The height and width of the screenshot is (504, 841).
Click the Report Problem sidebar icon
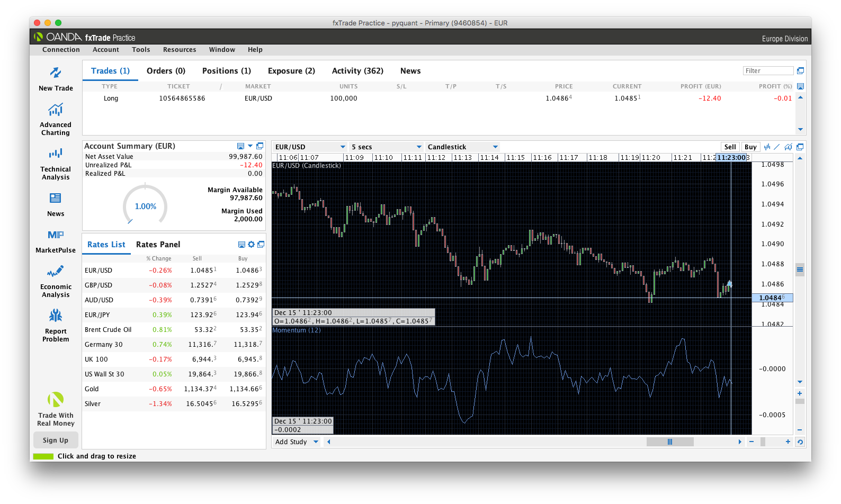tap(56, 316)
